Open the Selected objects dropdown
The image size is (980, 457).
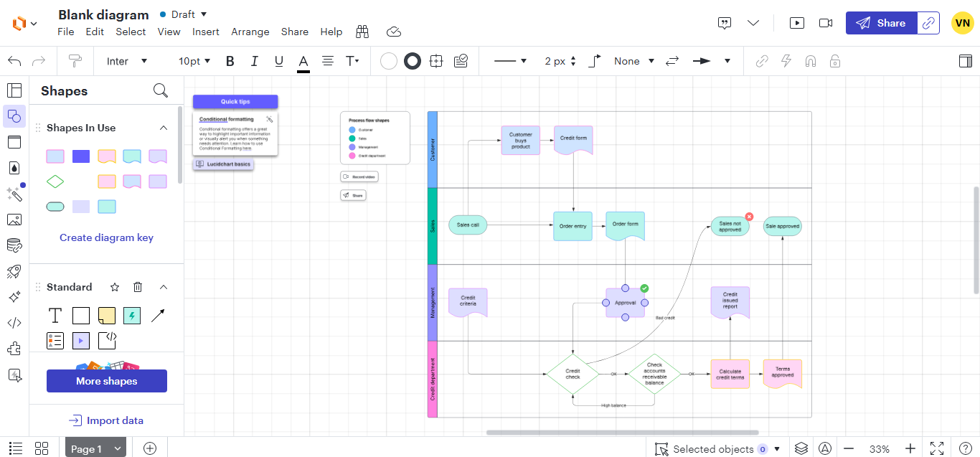(x=717, y=448)
